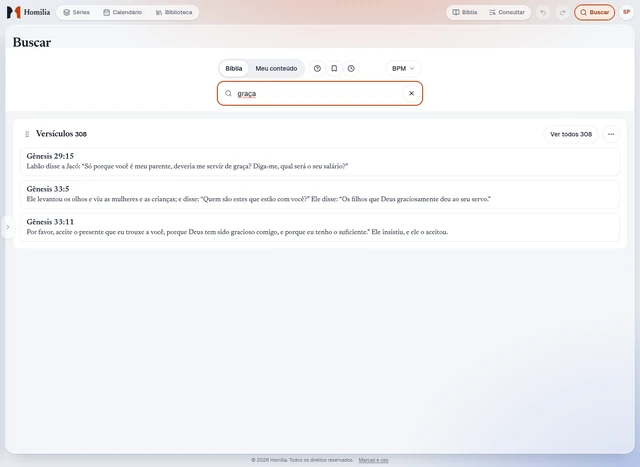Clear the search text with X
The height and width of the screenshot is (467, 640).
pyautogui.click(x=411, y=93)
